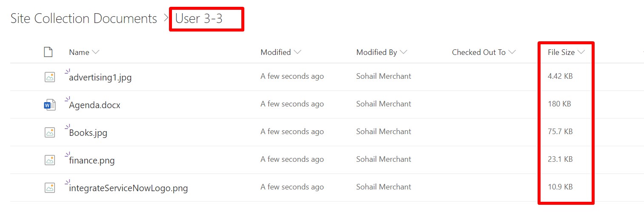Select the 75.7 KB file size cell

(x=560, y=132)
